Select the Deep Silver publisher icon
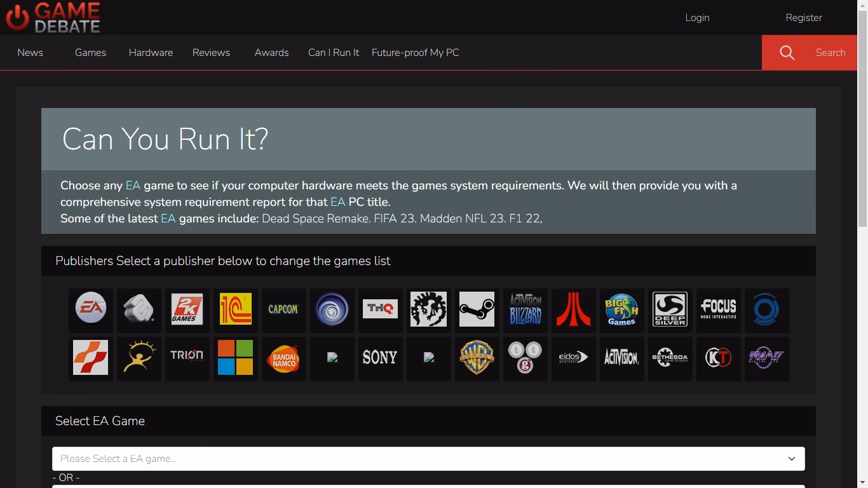This screenshot has height=488, width=868. coord(670,309)
